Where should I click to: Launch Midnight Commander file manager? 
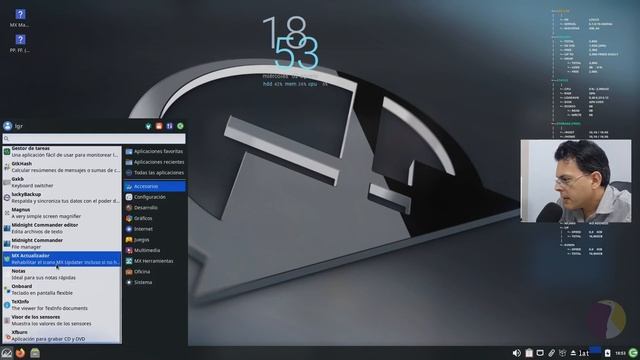(62, 244)
